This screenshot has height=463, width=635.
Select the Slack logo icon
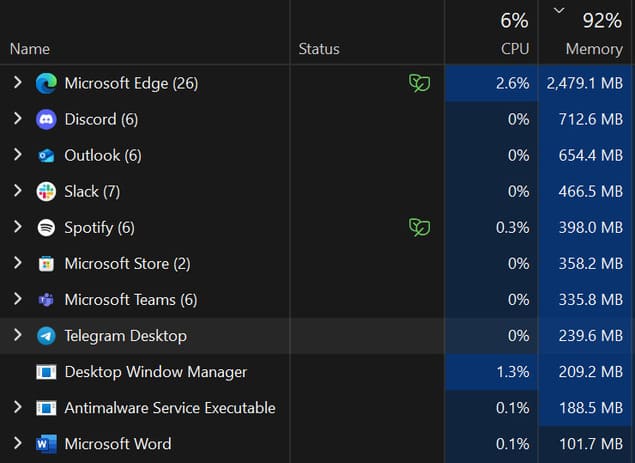pos(46,192)
